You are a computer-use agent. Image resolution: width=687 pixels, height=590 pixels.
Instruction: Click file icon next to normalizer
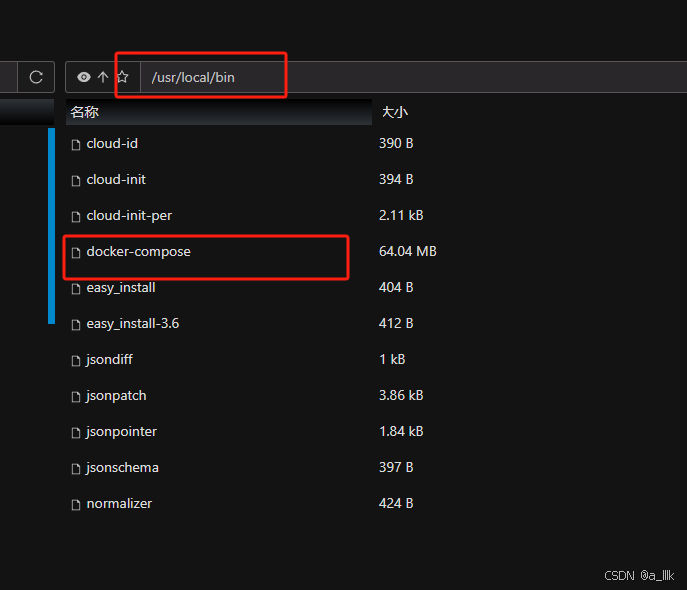click(76, 505)
